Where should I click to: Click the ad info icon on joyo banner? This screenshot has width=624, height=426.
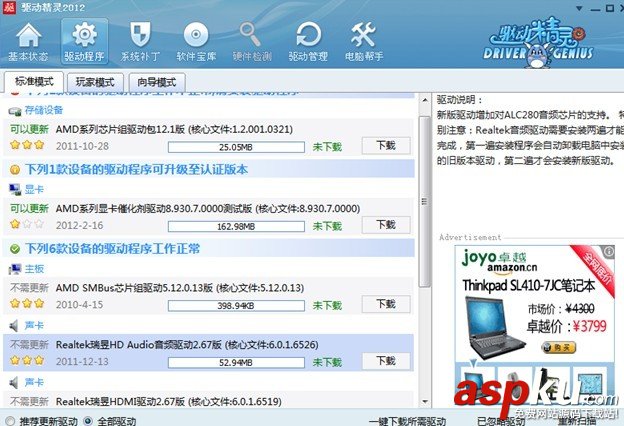[608, 252]
